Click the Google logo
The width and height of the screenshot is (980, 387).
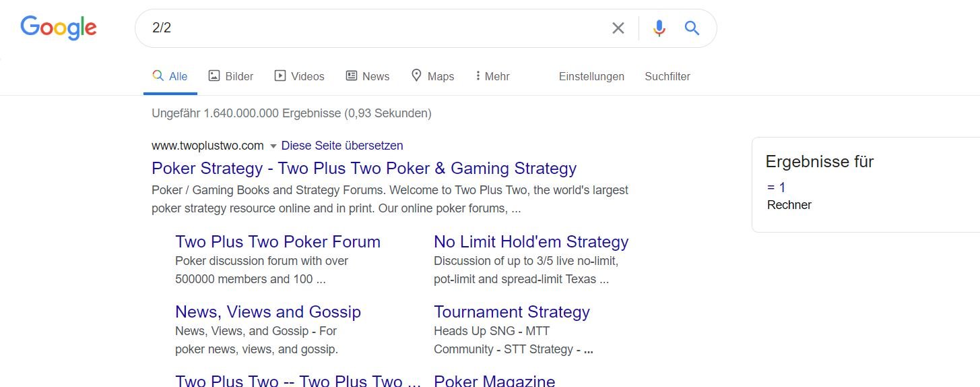[x=59, y=28]
